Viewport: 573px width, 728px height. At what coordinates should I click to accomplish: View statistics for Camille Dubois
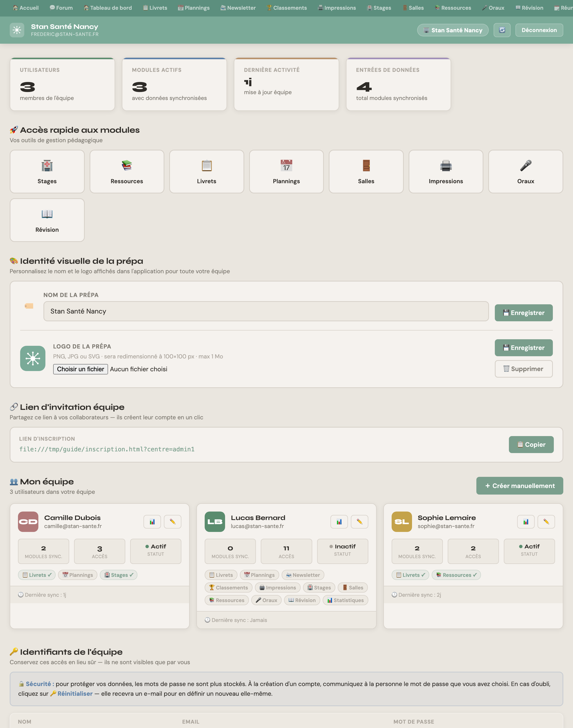152,522
